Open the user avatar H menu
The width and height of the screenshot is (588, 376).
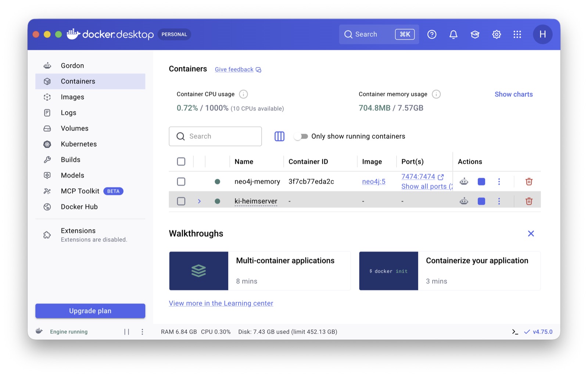tap(542, 35)
